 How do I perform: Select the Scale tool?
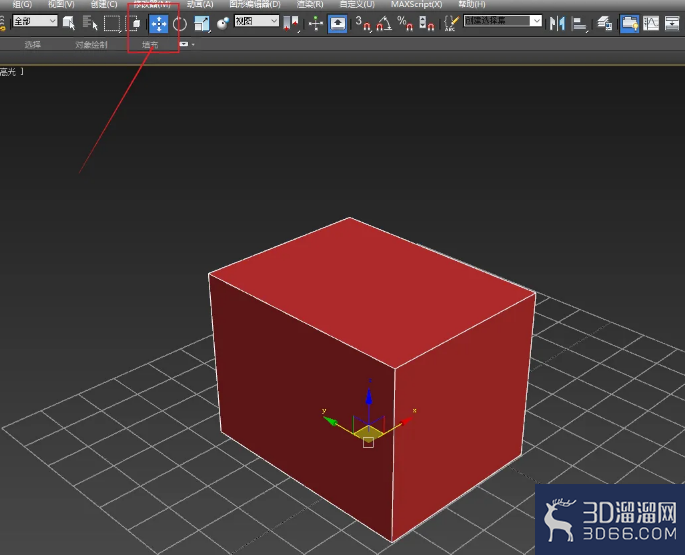click(202, 23)
